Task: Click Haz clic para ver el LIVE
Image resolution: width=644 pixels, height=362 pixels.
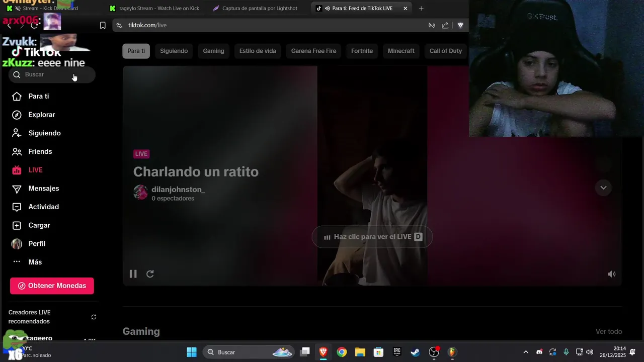Action: [372, 237]
